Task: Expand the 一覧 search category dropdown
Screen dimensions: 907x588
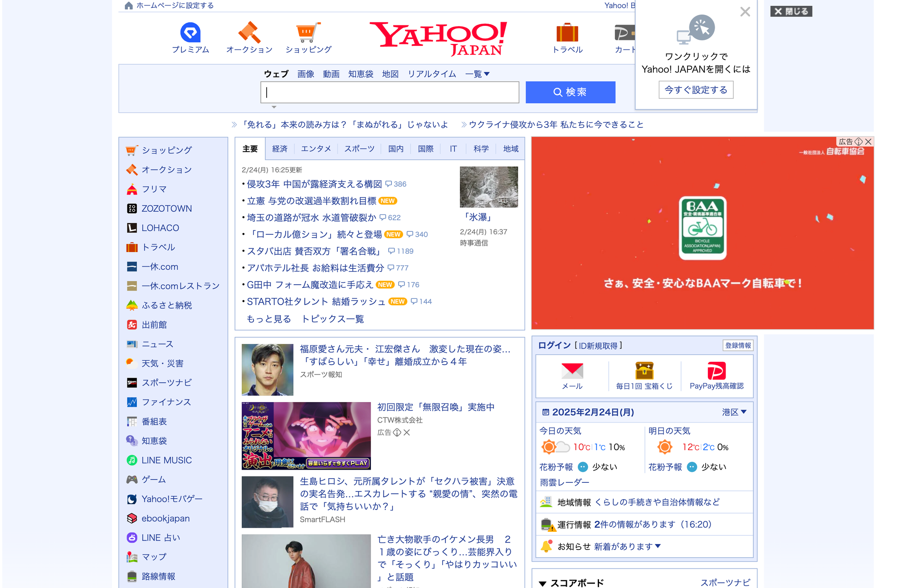Action: coord(478,74)
